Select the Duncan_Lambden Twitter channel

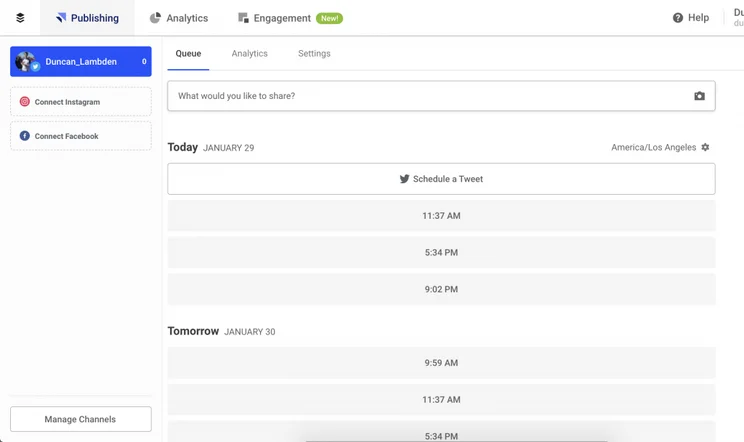81,61
